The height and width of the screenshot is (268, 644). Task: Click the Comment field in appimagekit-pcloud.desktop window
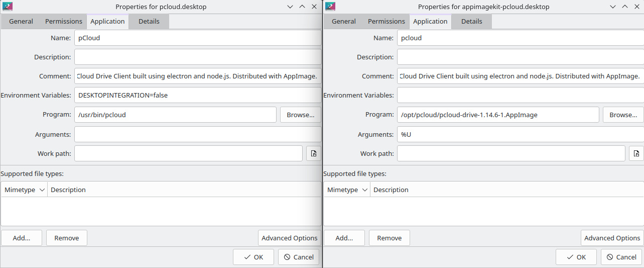(x=521, y=76)
